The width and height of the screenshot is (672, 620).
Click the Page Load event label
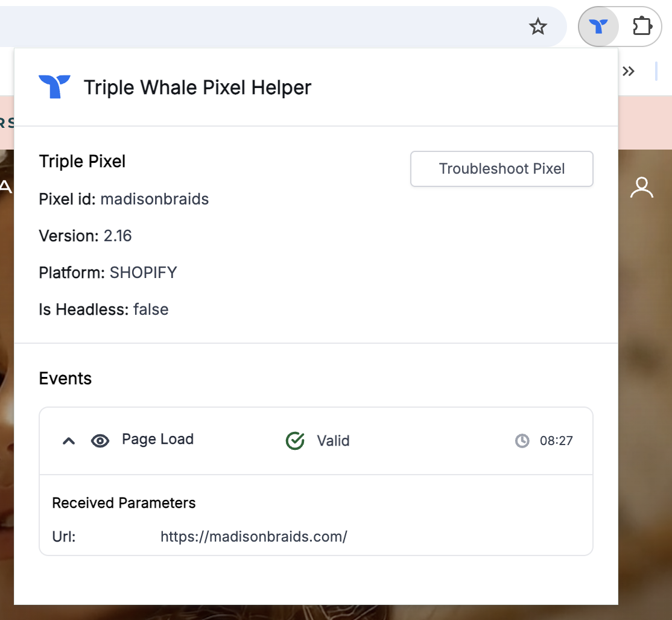tap(157, 439)
